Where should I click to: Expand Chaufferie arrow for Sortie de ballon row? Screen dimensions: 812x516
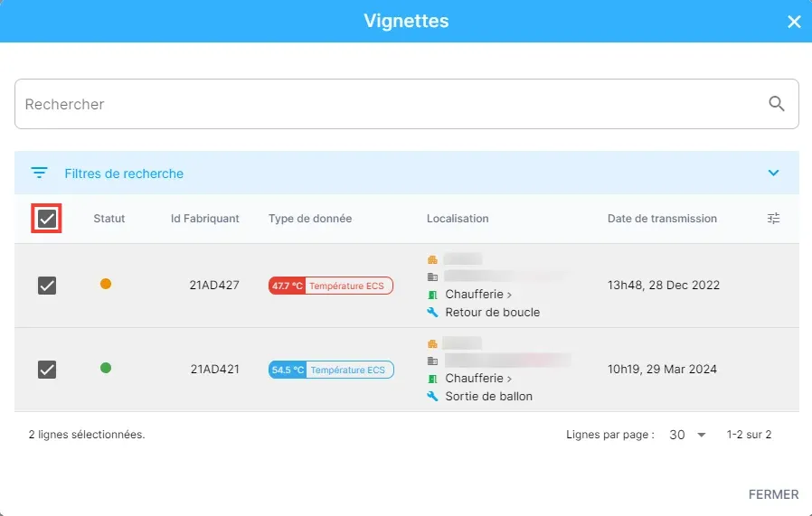510,380
